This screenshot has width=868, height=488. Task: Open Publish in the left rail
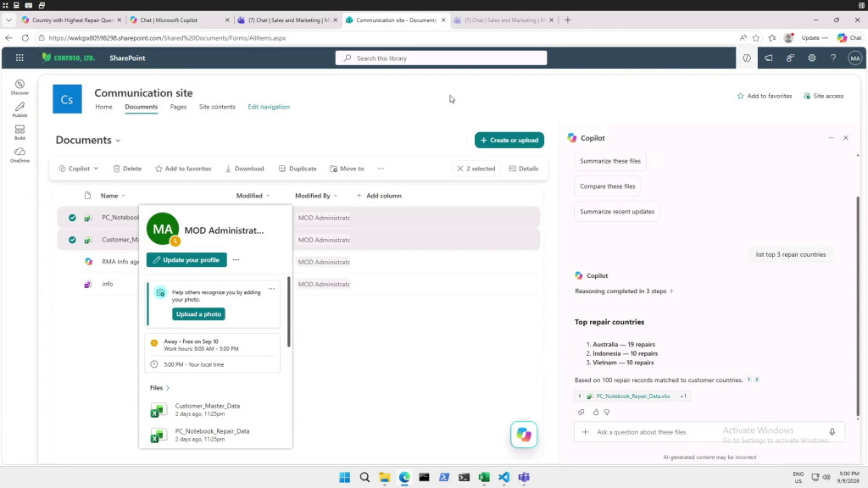(19, 109)
